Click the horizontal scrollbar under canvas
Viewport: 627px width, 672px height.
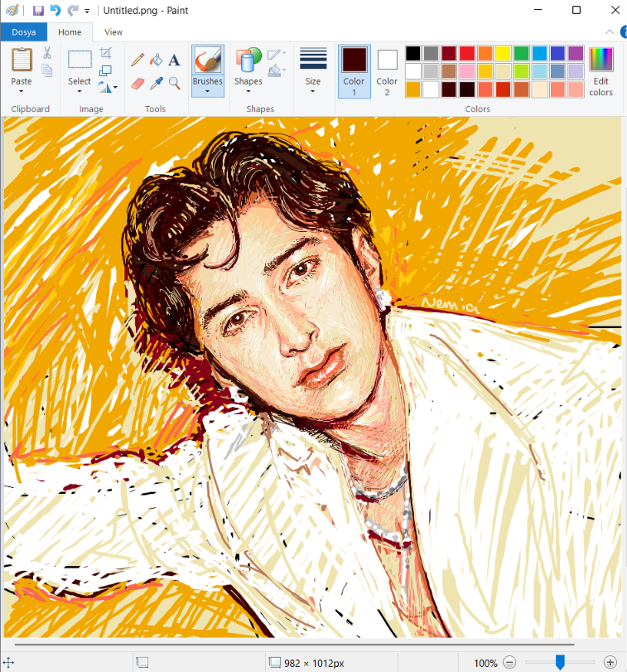coord(294,644)
